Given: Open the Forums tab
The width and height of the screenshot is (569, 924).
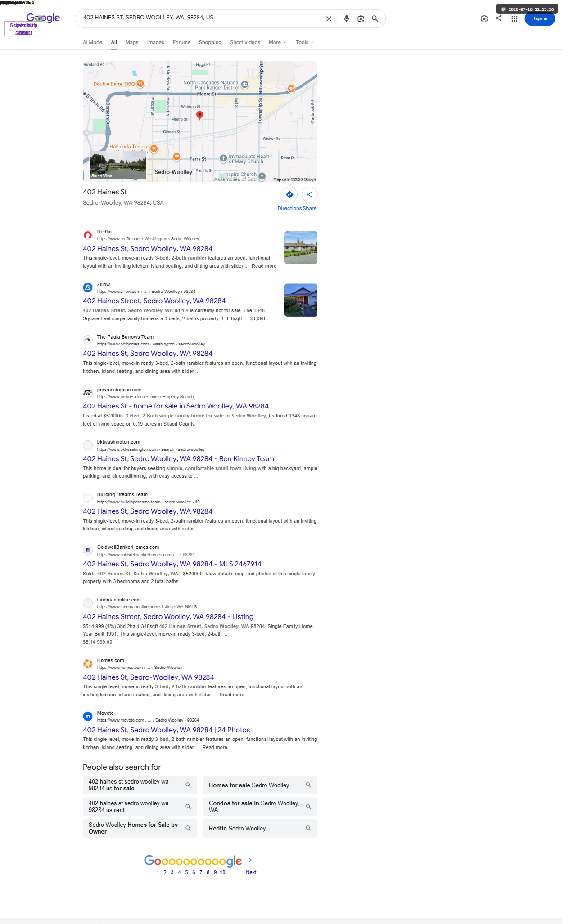Looking at the screenshot, I should [x=181, y=42].
